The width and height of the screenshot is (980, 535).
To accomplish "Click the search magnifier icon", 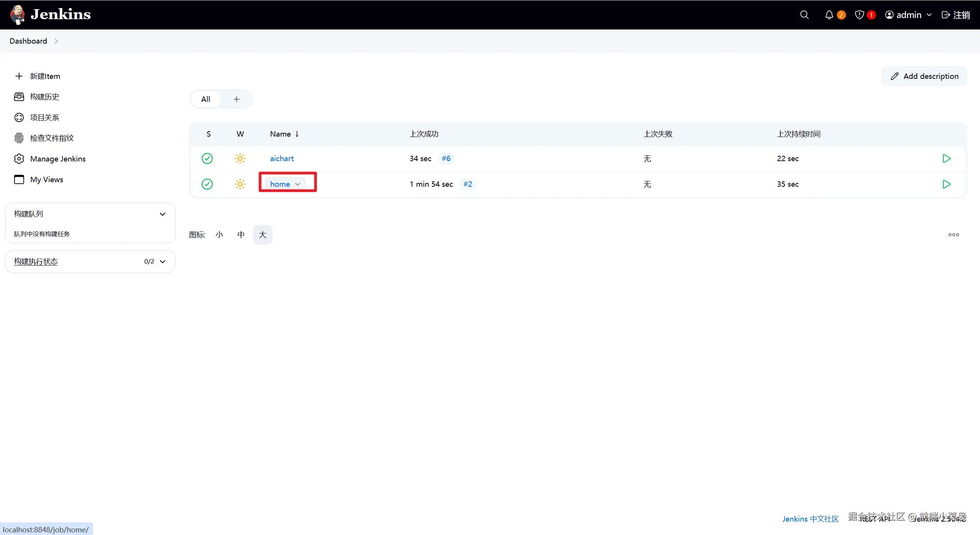I will pos(804,15).
